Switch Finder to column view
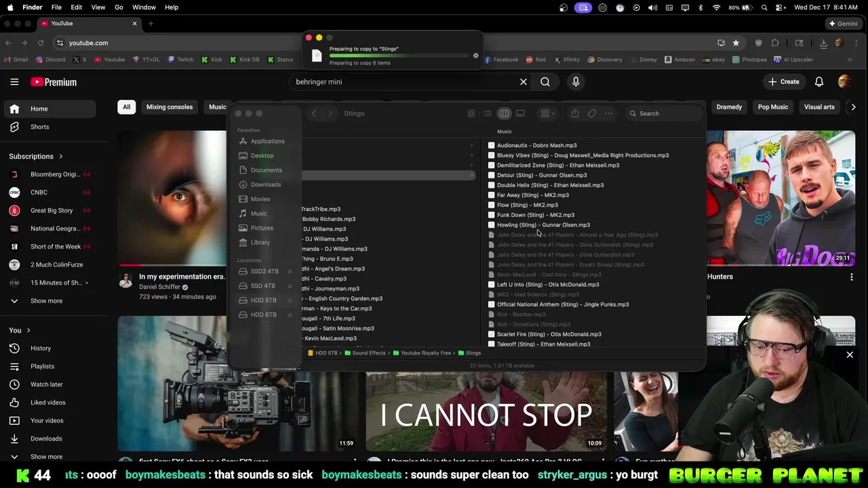The width and height of the screenshot is (868, 488). (x=504, y=113)
